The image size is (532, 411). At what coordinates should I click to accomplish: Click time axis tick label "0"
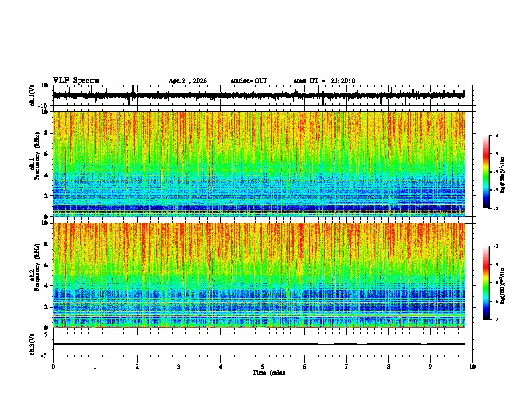point(53,367)
